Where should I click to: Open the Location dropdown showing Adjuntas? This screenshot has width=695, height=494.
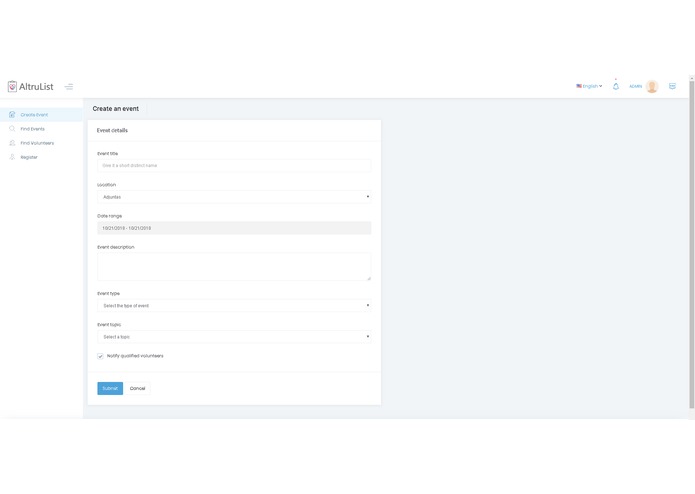[x=234, y=197]
